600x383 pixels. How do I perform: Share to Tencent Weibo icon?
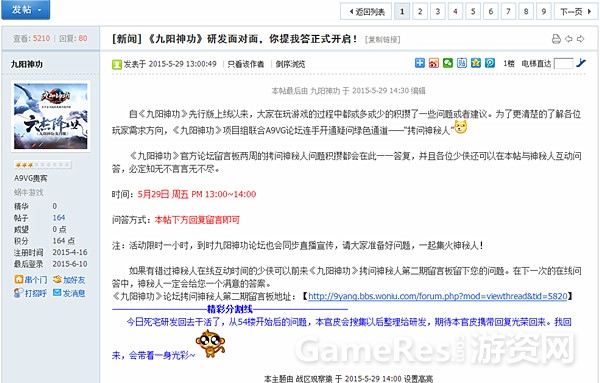[490, 63]
